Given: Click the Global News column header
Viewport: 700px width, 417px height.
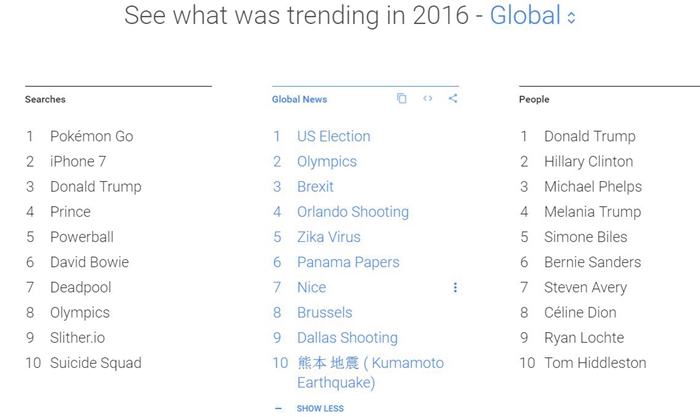Looking at the screenshot, I should (x=299, y=100).
